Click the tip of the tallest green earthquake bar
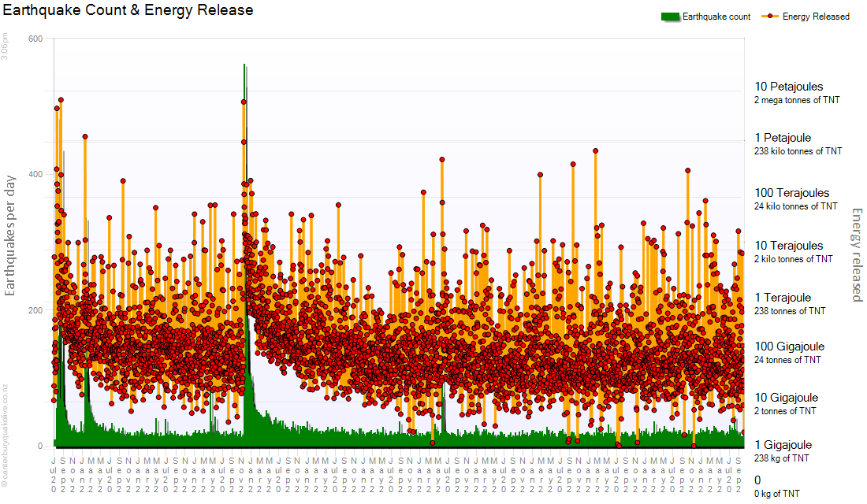 click(x=244, y=65)
